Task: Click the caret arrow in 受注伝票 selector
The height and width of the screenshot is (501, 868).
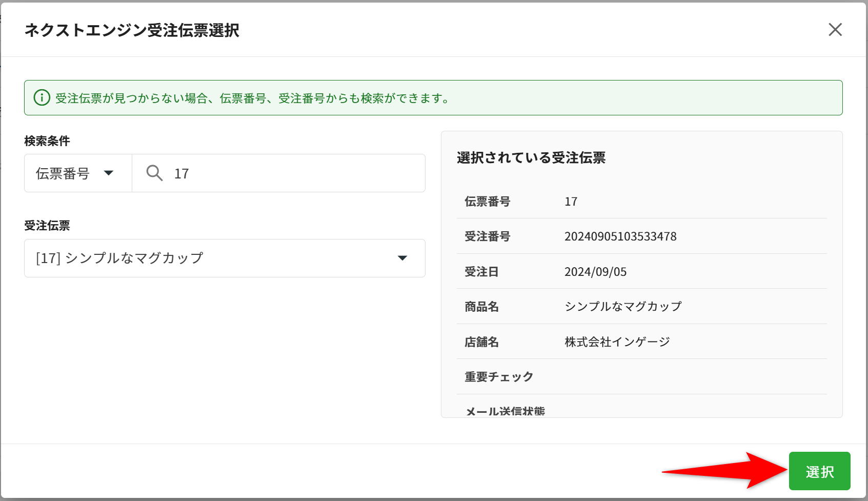Action: pos(402,258)
